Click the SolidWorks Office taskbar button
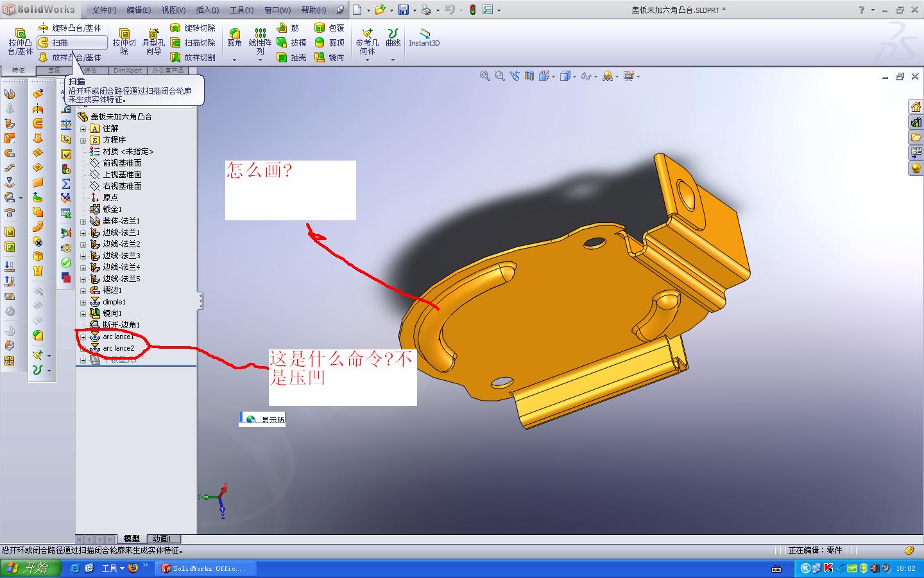Viewport: 924px width, 578px height. pyautogui.click(x=205, y=568)
